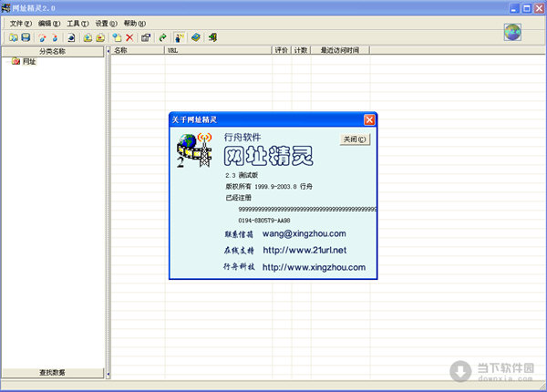Sort by the 评价 column header
The height and width of the screenshot is (392, 547).
click(x=281, y=50)
